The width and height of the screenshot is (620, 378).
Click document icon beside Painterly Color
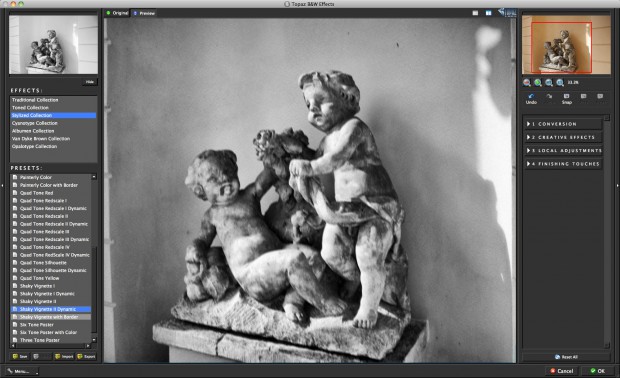point(15,177)
